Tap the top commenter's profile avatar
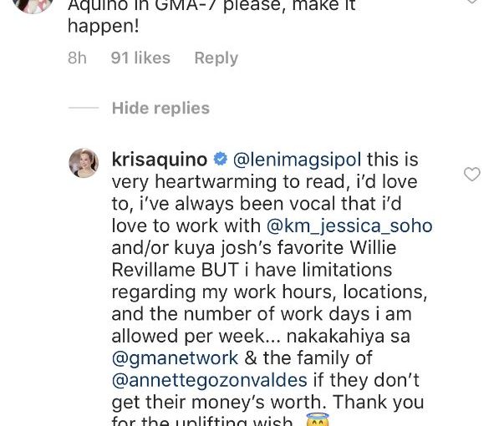 tap(33, 5)
